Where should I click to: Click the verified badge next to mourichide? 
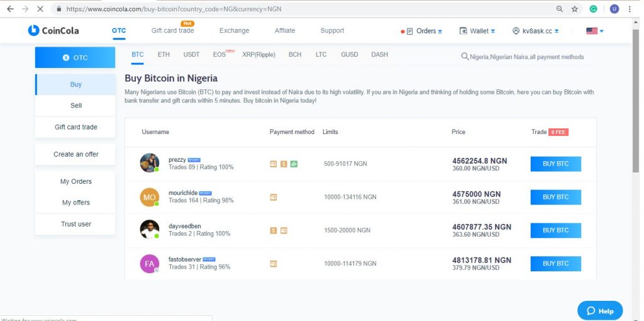[x=206, y=193]
